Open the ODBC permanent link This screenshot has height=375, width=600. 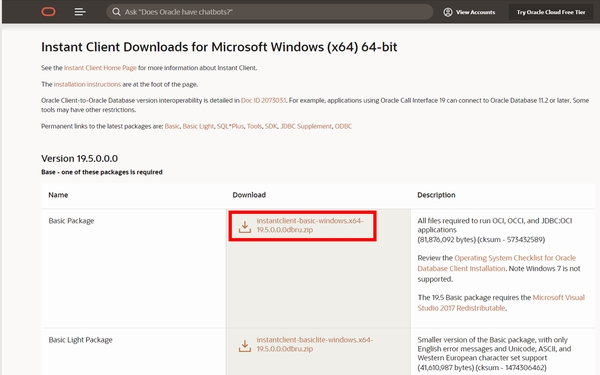tap(343, 126)
